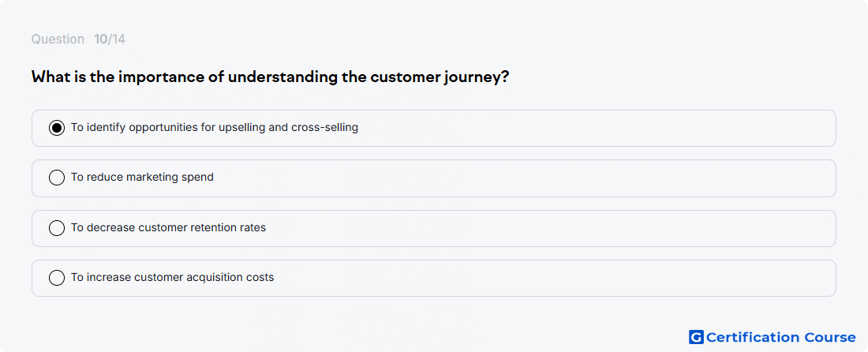Screen dimensions: 868x352
Task: Click the blue G logo icon
Action: coord(696,337)
